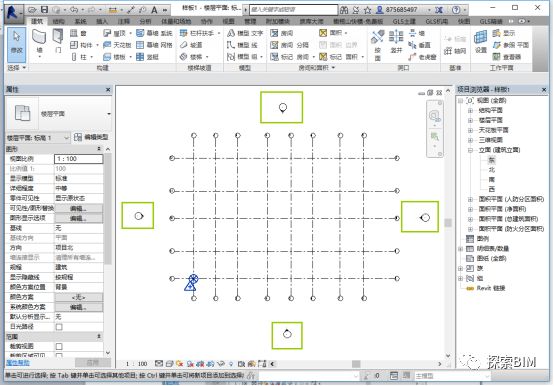
Task: Toggle the 裁剪视图 (Crop View) checkbox
Action: point(59,346)
